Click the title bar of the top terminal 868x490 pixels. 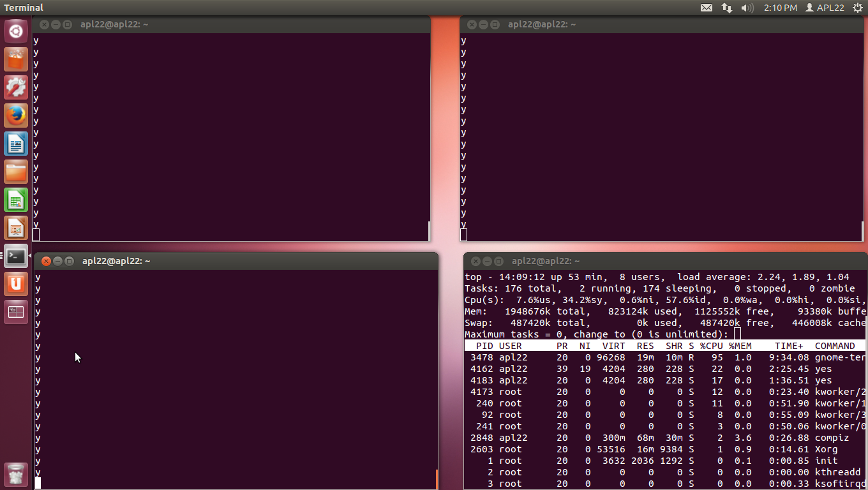click(x=666, y=261)
